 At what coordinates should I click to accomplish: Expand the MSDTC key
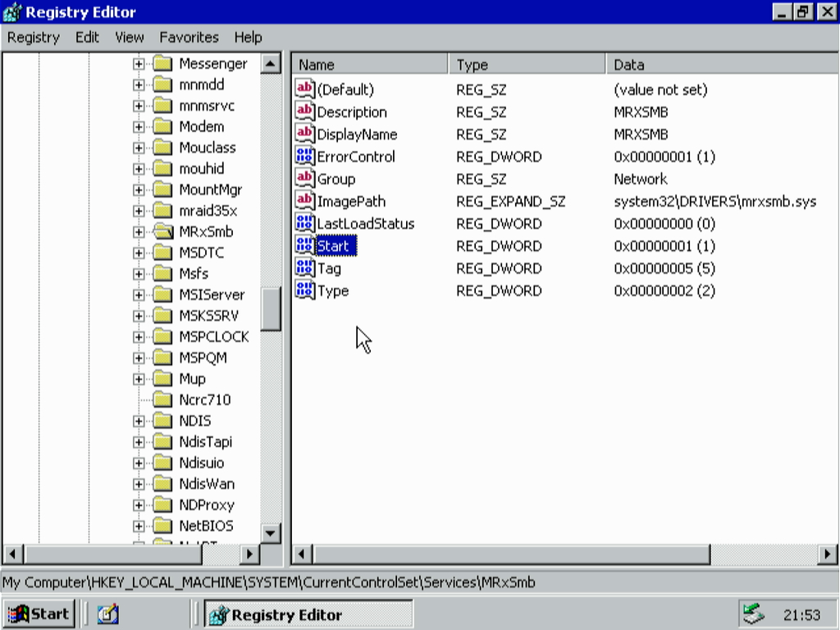point(139,253)
